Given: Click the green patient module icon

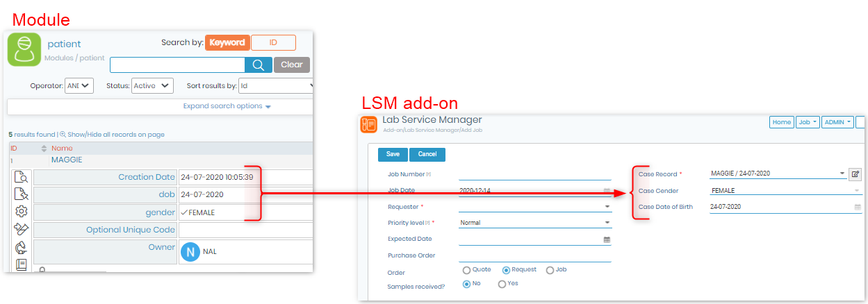Looking at the screenshot, I should tap(24, 49).
